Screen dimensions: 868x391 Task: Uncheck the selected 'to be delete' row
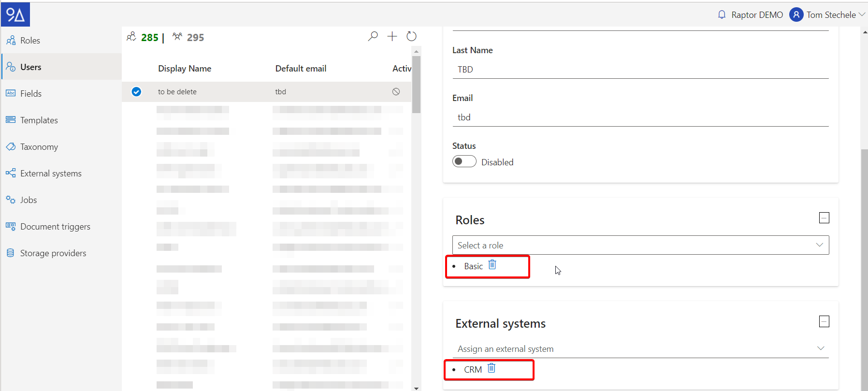[x=136, y=92]
